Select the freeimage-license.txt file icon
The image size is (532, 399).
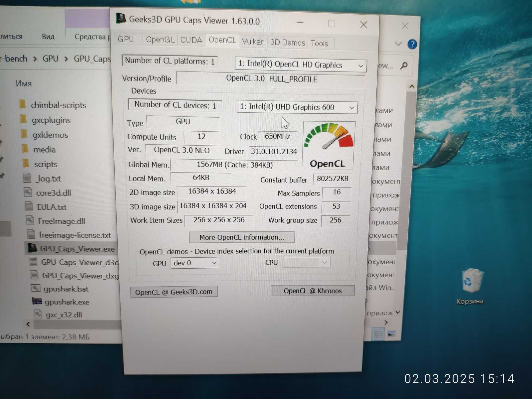click(x=31, y=234)
